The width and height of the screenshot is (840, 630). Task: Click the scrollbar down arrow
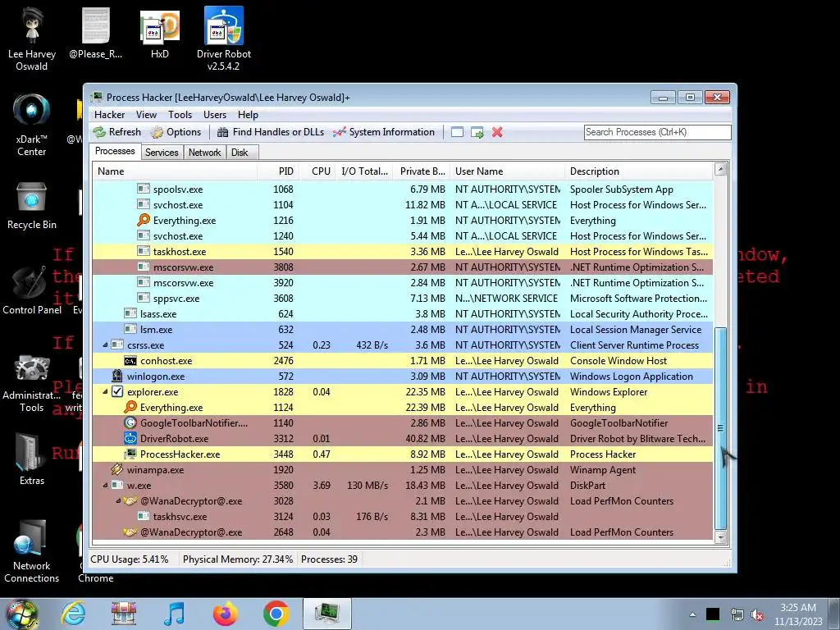pos(720,536)
